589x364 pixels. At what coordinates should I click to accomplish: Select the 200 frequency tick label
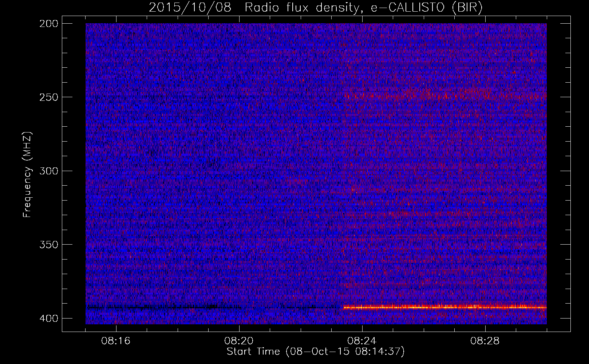click(x=48, y=24)
